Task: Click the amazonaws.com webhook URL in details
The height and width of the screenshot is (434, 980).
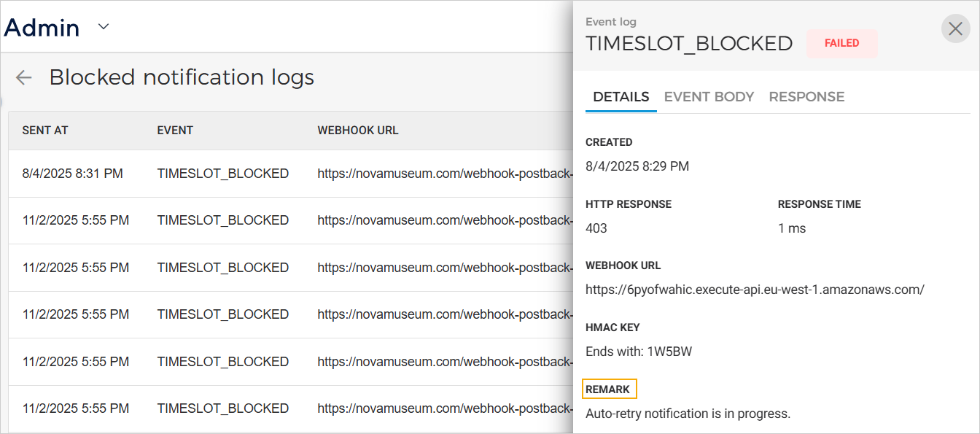Action: click(x=755, y=290)
